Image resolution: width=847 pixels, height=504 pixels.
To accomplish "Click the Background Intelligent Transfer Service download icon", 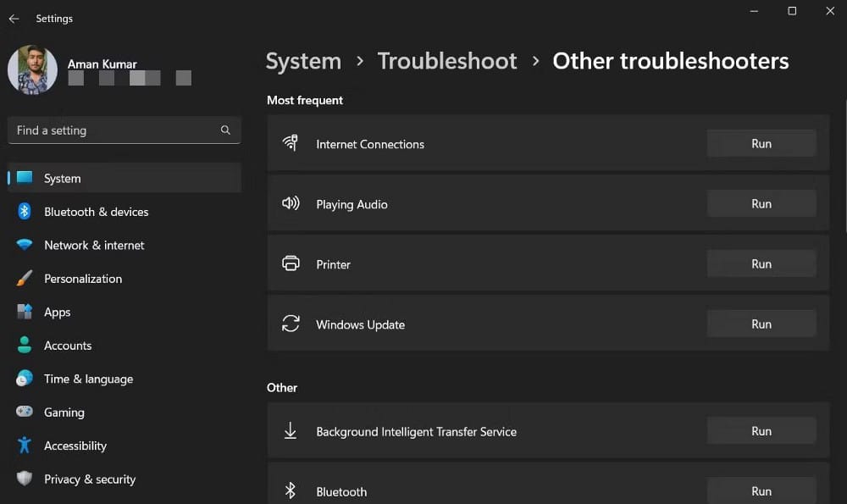I will pyautogui.click(x=291, y=430).
